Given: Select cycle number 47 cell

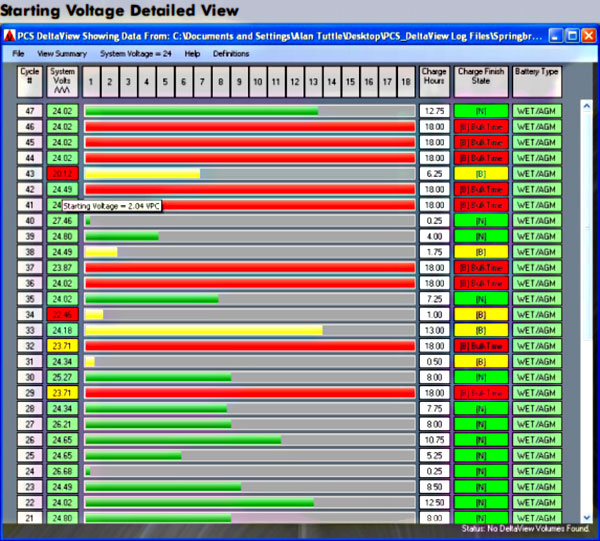Looking at the screenshot, I should click(29, 111).
